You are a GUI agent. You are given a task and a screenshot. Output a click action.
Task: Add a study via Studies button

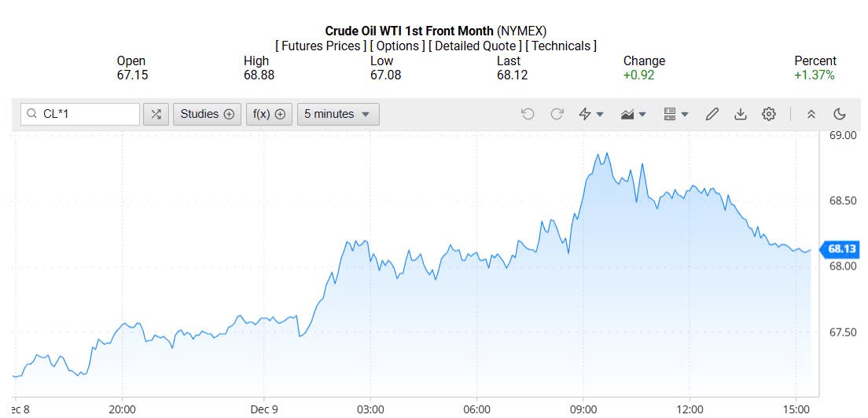coord(208,115)
